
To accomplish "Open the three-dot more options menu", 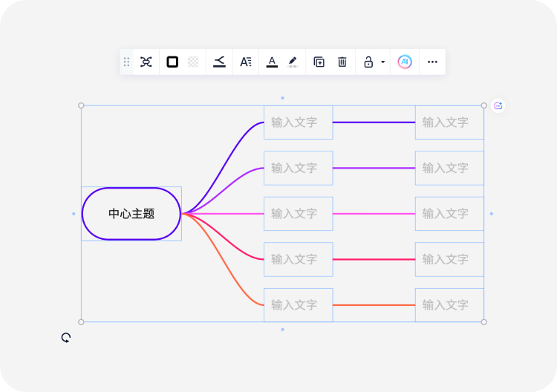I will coord(432,62).
